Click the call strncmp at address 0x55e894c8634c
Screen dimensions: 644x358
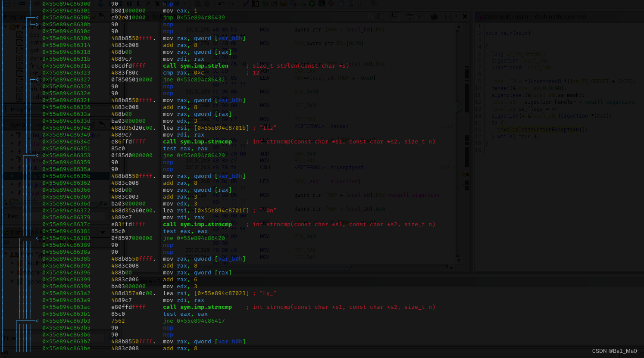pyautogui.click(x=197, y=142)
